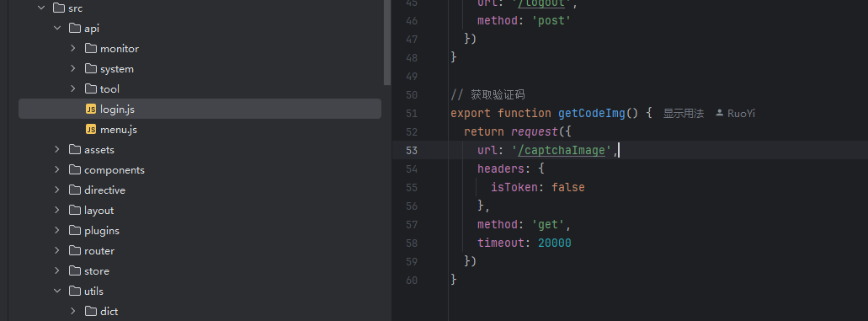
Task: Expand the system folder chevron
Action: [73, 69]
